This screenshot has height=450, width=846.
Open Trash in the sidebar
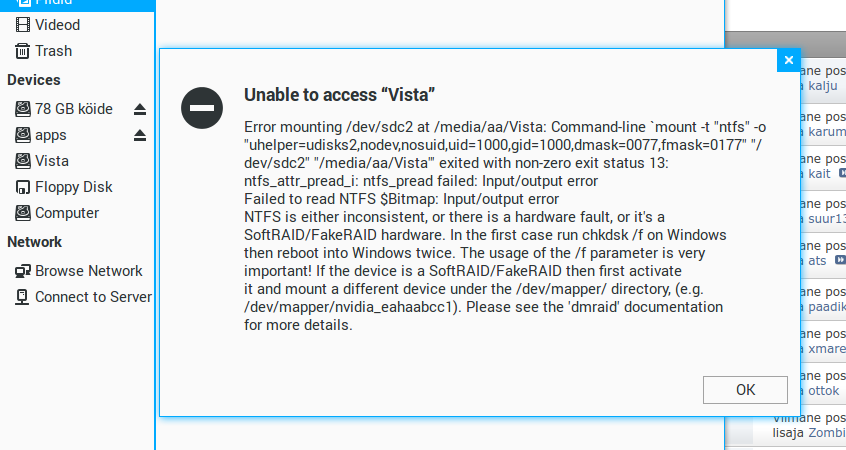click(x=53, y=51)
